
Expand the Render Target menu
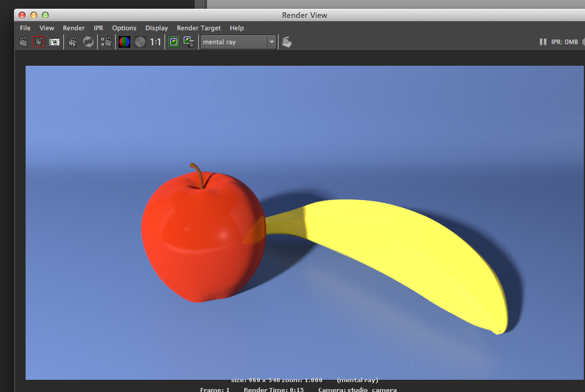coord(198,28)
